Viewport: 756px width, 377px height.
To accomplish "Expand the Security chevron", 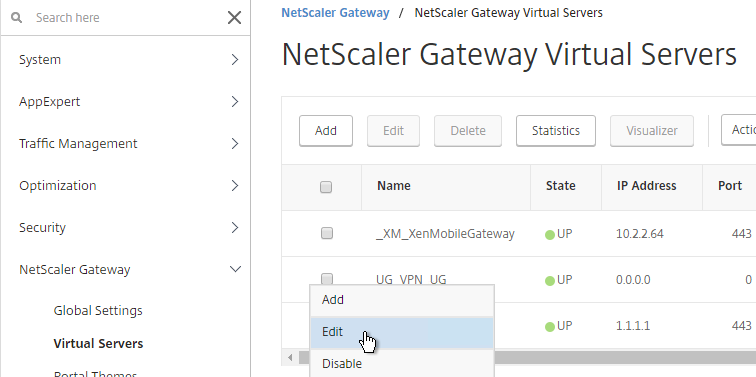I will coord(235,228).
